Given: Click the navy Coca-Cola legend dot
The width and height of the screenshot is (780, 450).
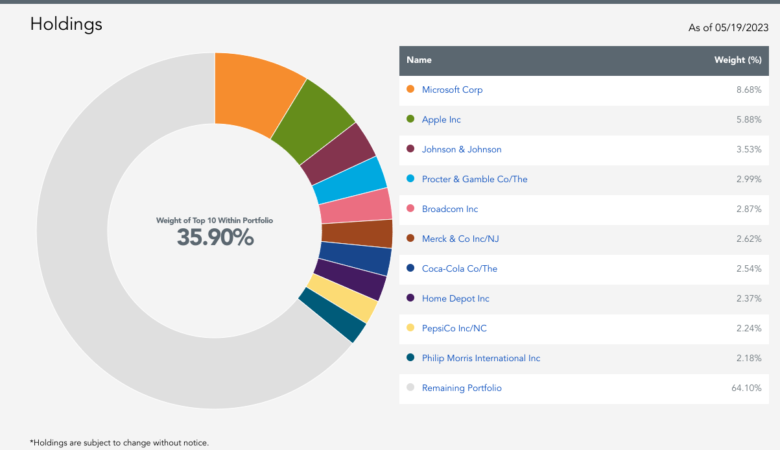Looking at the screenshot, I should 410,268.
